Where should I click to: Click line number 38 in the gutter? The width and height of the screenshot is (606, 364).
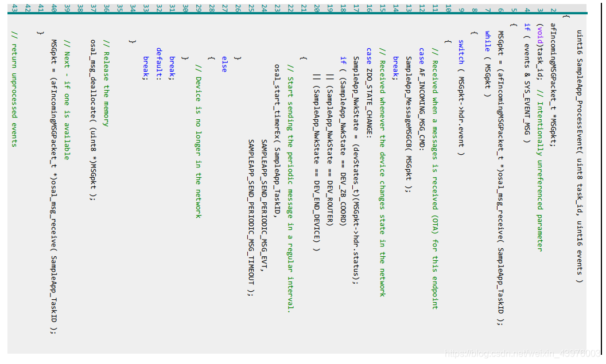[80, 8]
